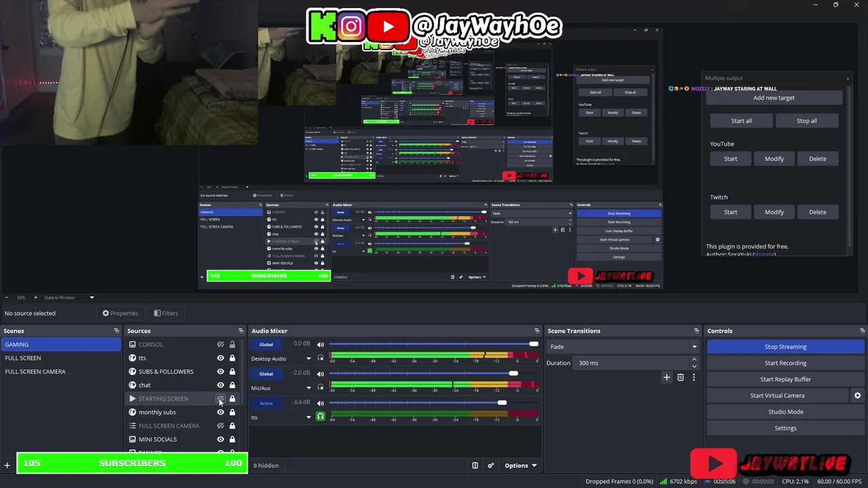Click Mic/Aux monitoring headphone icon
Image resolution: width=868 pixels, height=488 pixels.
click(321, 388)
